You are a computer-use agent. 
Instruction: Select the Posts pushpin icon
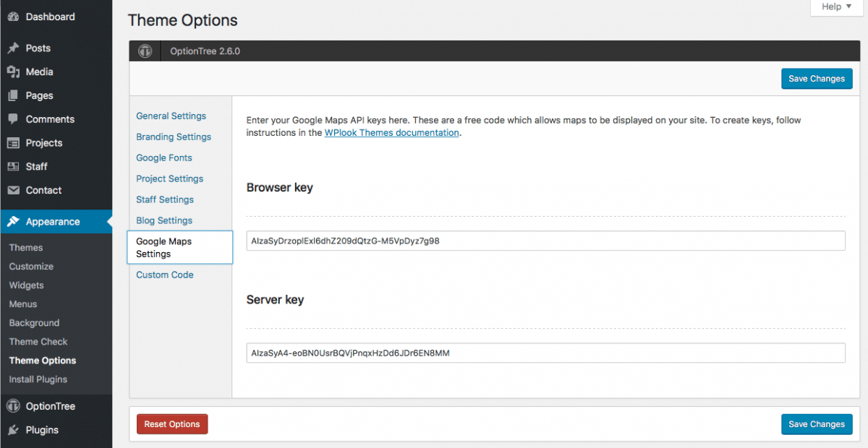tap(15, 48)
